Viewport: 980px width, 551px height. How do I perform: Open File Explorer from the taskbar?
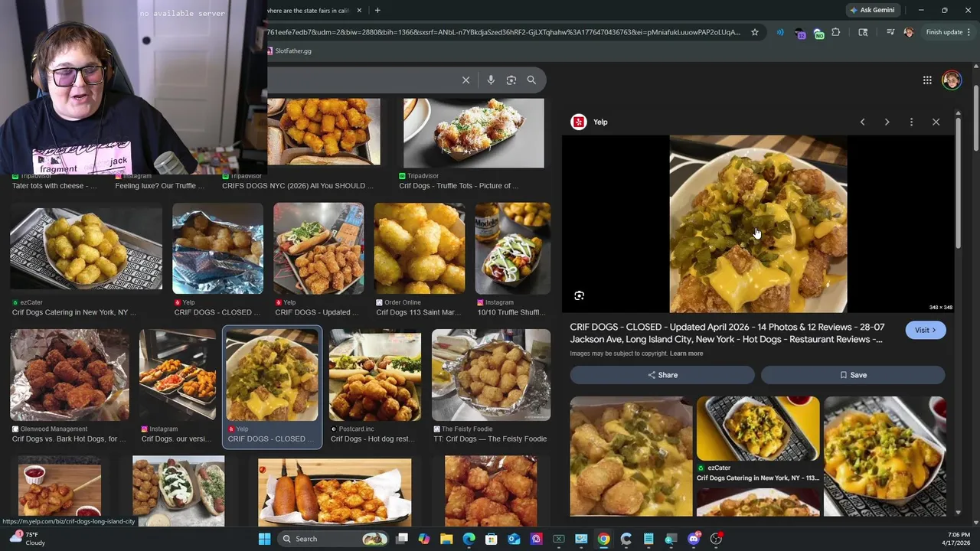click(446, 539)
